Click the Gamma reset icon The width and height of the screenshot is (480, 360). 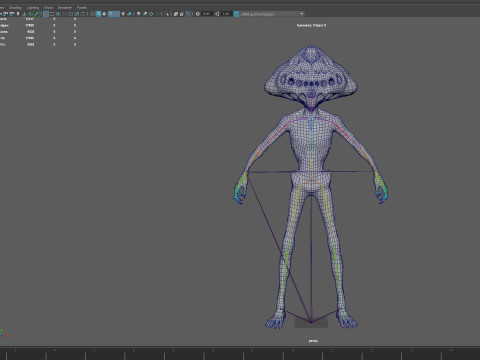click(217, 14)
